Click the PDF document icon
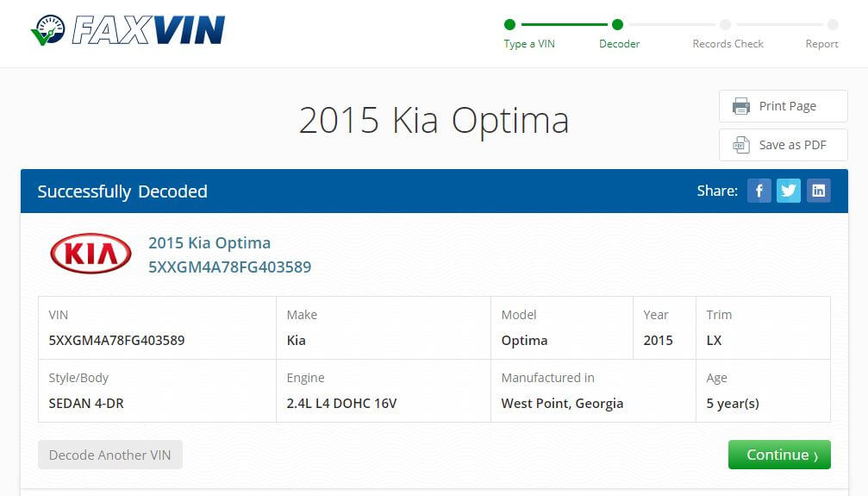This screenshot has width=868, height=496. coord(740,145)
